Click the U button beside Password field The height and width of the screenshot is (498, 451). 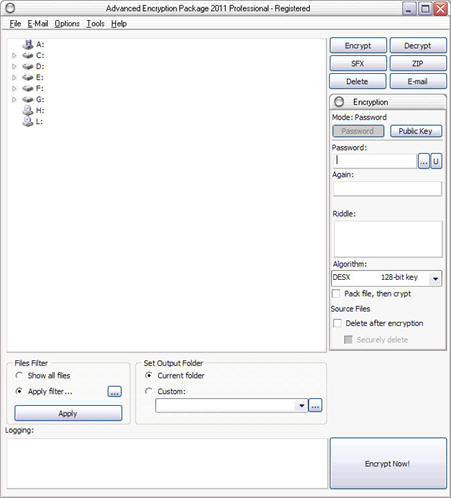pyautogui.click(x=436, y=162)
